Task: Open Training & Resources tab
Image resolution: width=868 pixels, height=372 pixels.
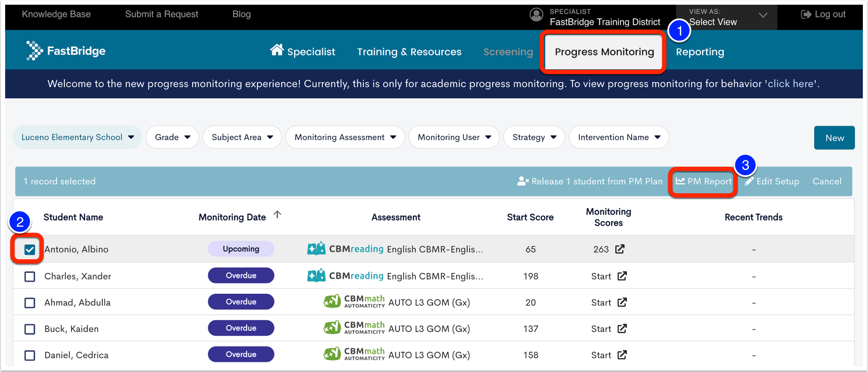Action: (409, 52)
